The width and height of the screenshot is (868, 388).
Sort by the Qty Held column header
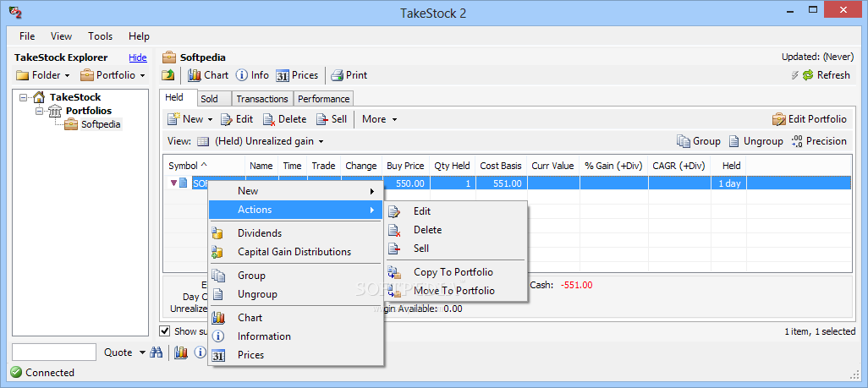click(x=453, y=166)
